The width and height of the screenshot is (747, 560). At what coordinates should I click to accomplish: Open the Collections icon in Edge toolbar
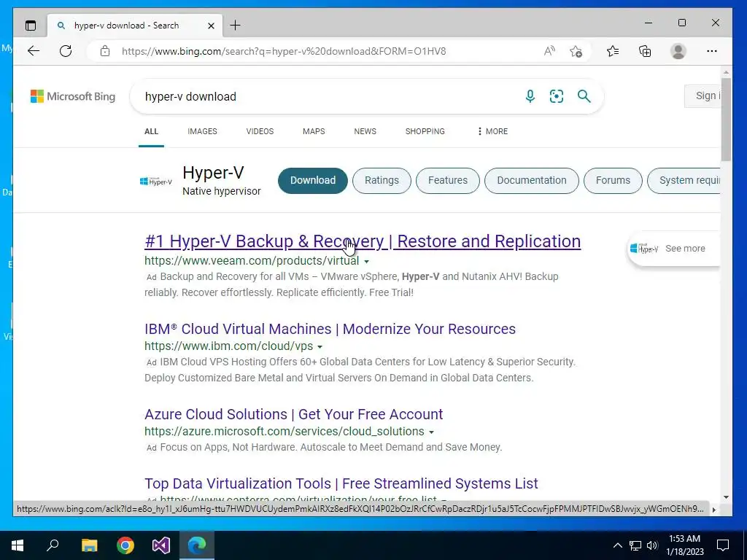(x=645, y=51)
